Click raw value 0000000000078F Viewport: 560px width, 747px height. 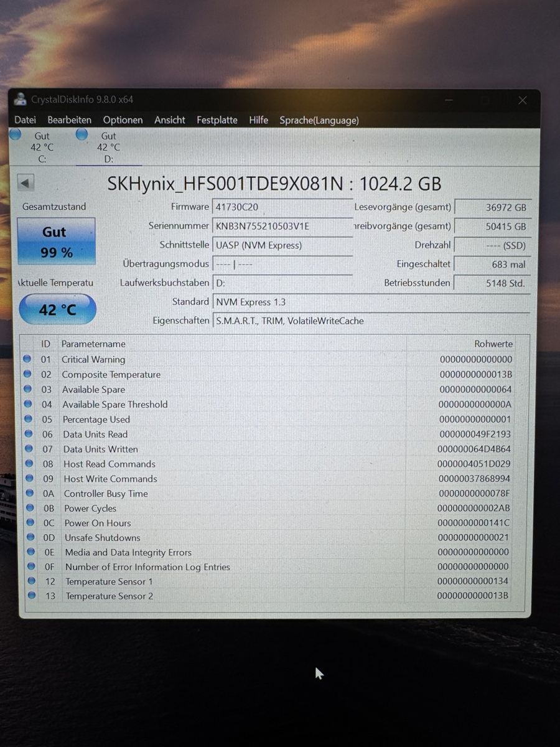coord(474,494)
